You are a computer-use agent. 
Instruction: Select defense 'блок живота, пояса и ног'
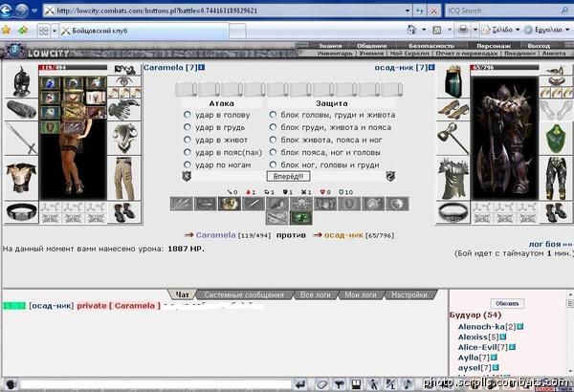pos(273,140)
